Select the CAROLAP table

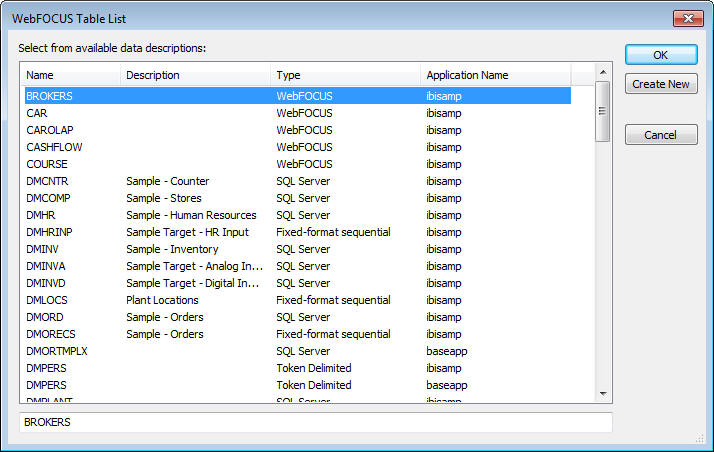coord(50,130)
